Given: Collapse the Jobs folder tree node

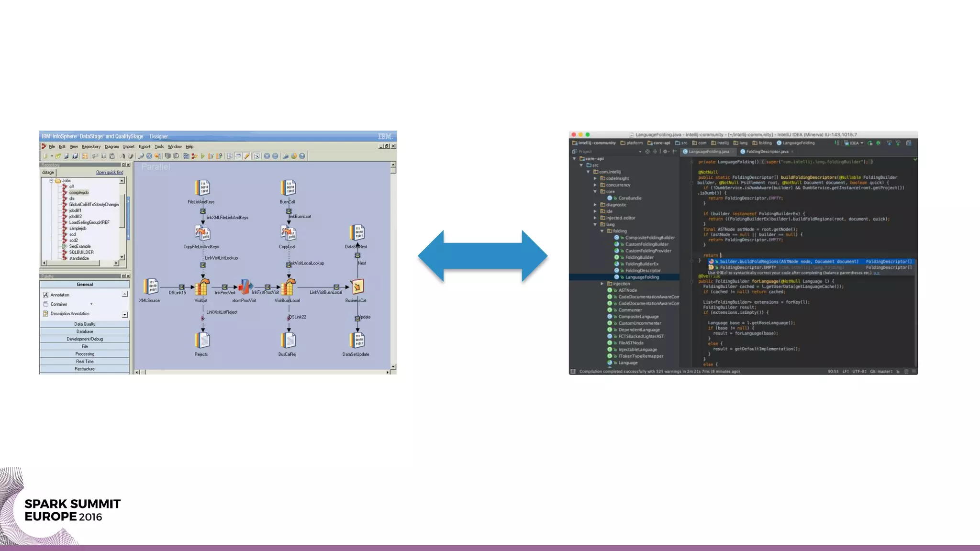Looking at the screenshot, I should [x=51, y=181].
